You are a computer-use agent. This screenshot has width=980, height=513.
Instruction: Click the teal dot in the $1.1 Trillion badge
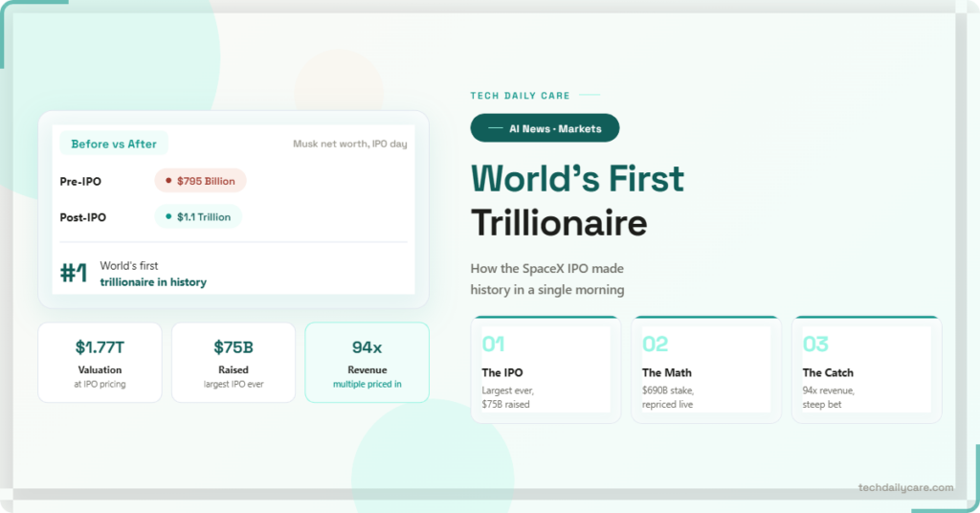tap(168, 217)
